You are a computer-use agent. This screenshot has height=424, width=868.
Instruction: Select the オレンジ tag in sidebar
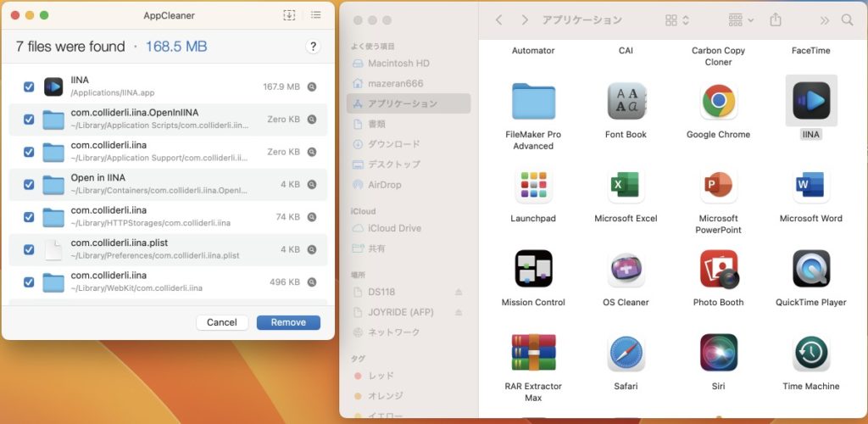click(x=409, y=396)
